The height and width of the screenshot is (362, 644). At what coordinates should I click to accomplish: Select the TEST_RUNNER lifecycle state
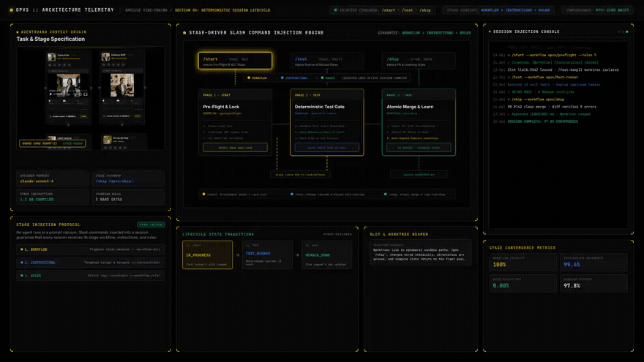267,255
